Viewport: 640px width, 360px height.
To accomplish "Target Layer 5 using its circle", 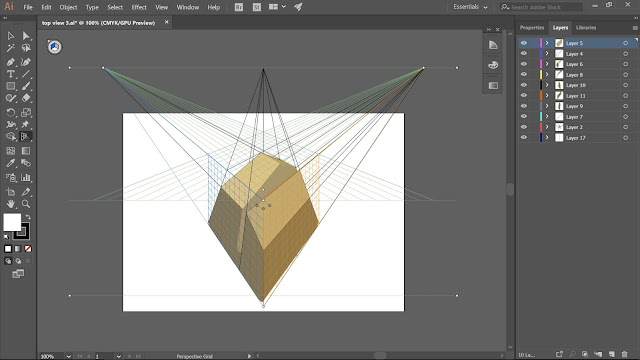I will [625, 43].
